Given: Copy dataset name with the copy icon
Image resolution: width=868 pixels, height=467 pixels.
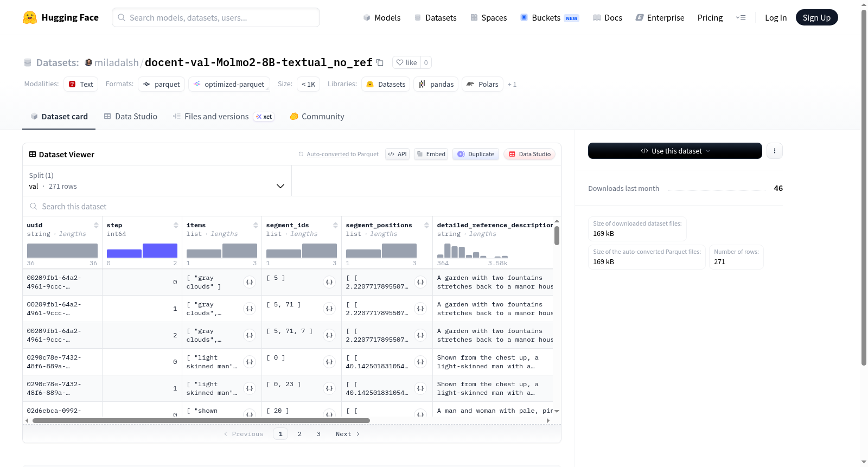Looking at the screenshot, I should pyautogui.click(x=380, y=62).
